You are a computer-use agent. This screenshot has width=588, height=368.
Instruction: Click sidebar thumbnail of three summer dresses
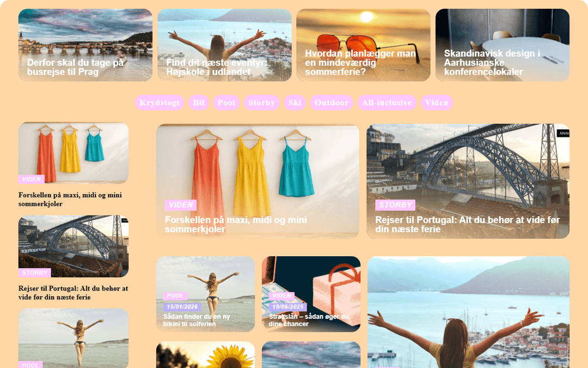pyautogui.click(x=73, y=153)
